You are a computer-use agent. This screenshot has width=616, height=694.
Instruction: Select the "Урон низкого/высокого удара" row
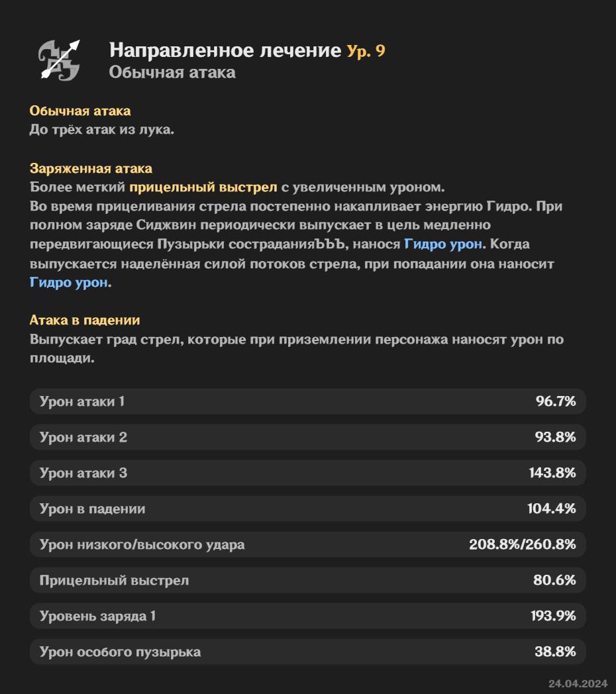tap(307, 544)
